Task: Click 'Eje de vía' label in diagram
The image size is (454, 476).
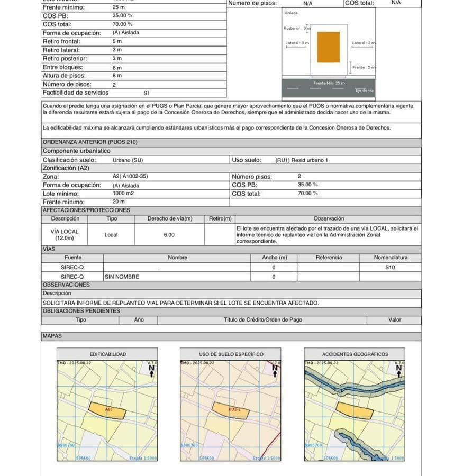Action: coord(365,90)
